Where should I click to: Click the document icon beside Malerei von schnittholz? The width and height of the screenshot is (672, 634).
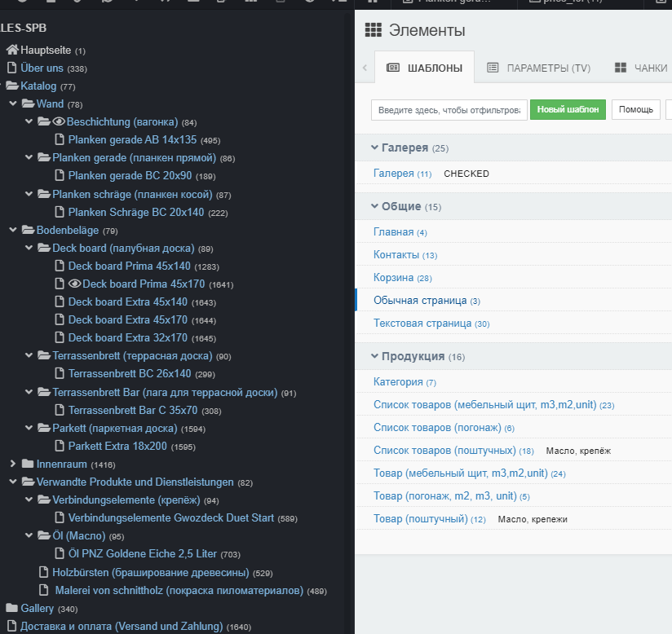(x=44, y=590)
